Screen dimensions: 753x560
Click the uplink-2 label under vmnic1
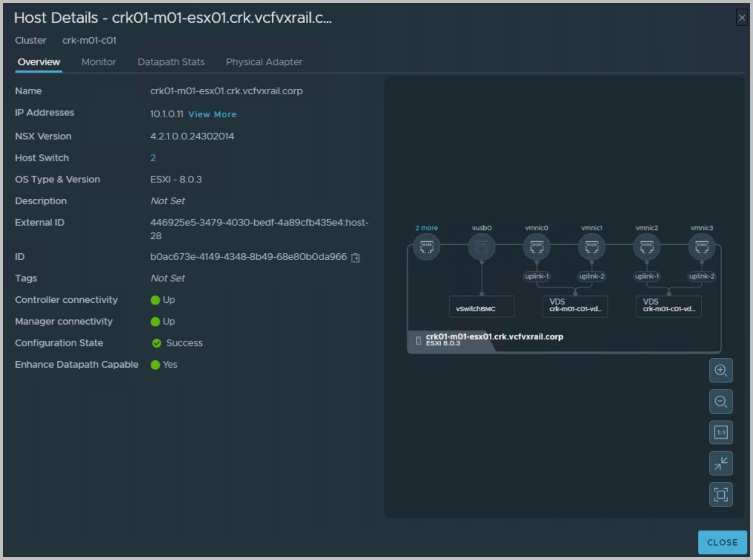[x=592, y=276]
